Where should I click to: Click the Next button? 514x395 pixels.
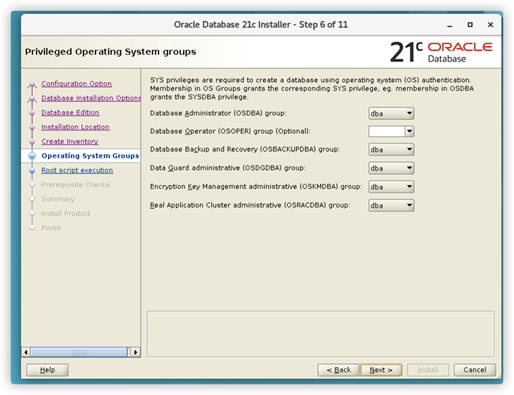click(381, 370)
